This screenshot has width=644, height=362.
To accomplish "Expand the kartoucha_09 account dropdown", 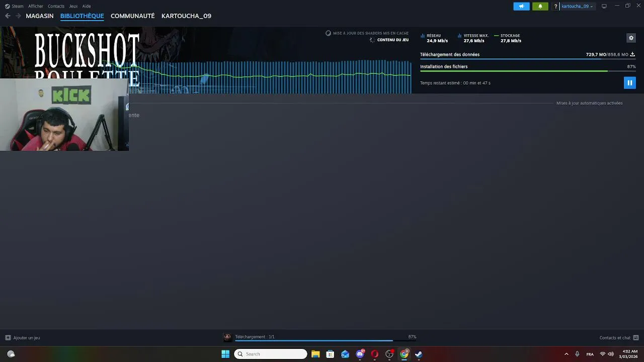I will click(577, 6).
